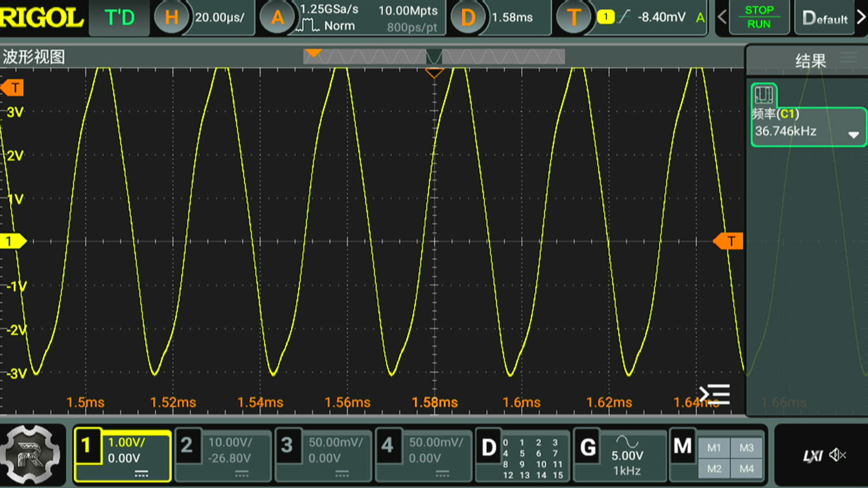Image resolution: width=868 pixels, height=488 pixels.
Task: Tap the delay D icon
Action: [468, 18]
